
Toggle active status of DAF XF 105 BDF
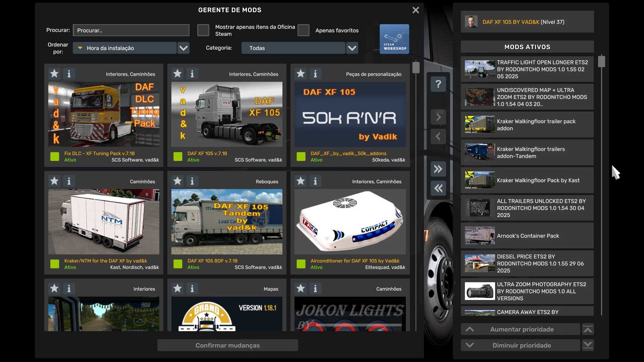click(178, 264)
